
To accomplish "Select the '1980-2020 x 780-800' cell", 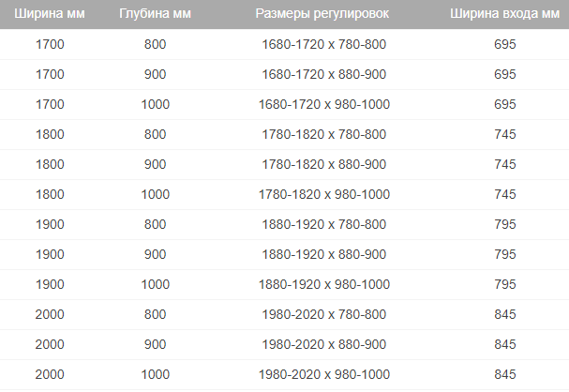I will tap(323, 314).
